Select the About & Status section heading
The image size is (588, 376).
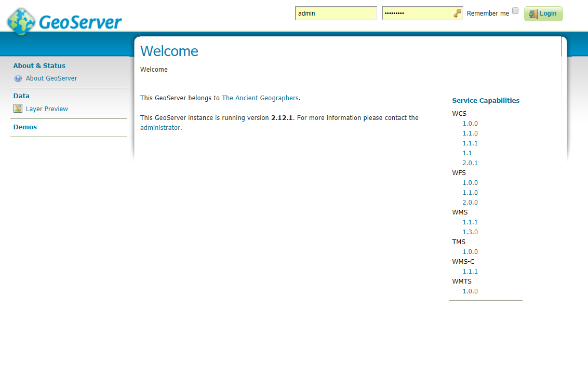(39, 65)
